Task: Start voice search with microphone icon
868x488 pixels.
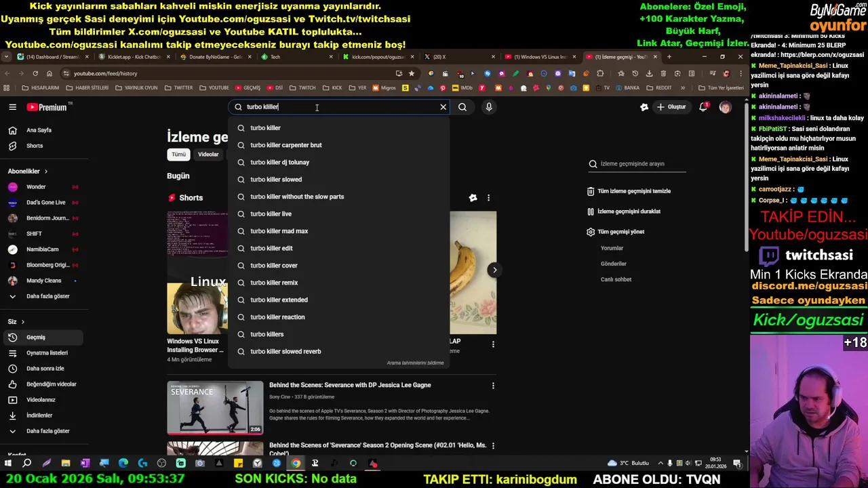Action: (x=489, y=107)
